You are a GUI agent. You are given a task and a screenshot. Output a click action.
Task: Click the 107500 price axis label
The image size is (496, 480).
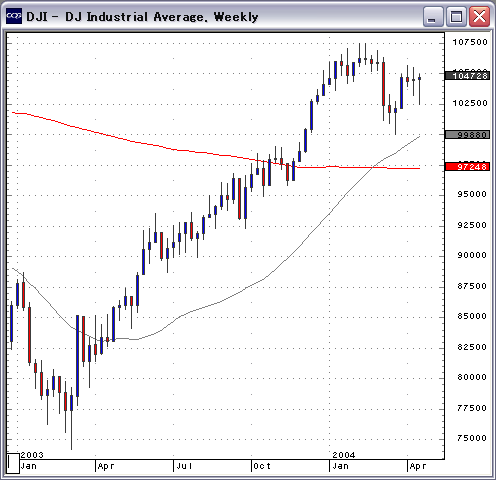coord(470,42)
